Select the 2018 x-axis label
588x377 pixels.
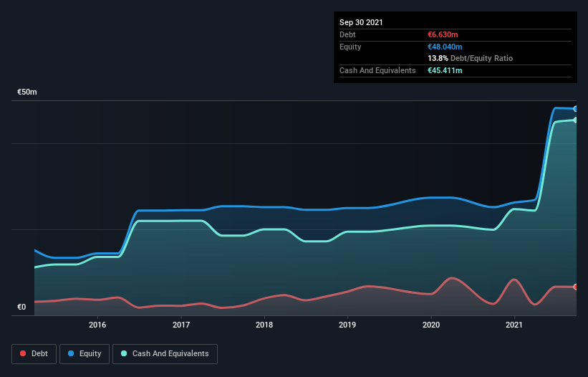(264, 325)
